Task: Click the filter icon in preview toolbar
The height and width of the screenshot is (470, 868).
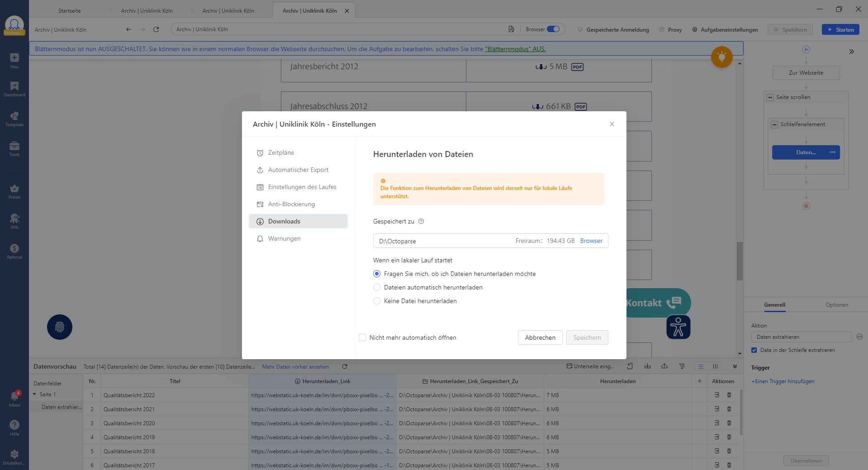Action: point(682,366)
